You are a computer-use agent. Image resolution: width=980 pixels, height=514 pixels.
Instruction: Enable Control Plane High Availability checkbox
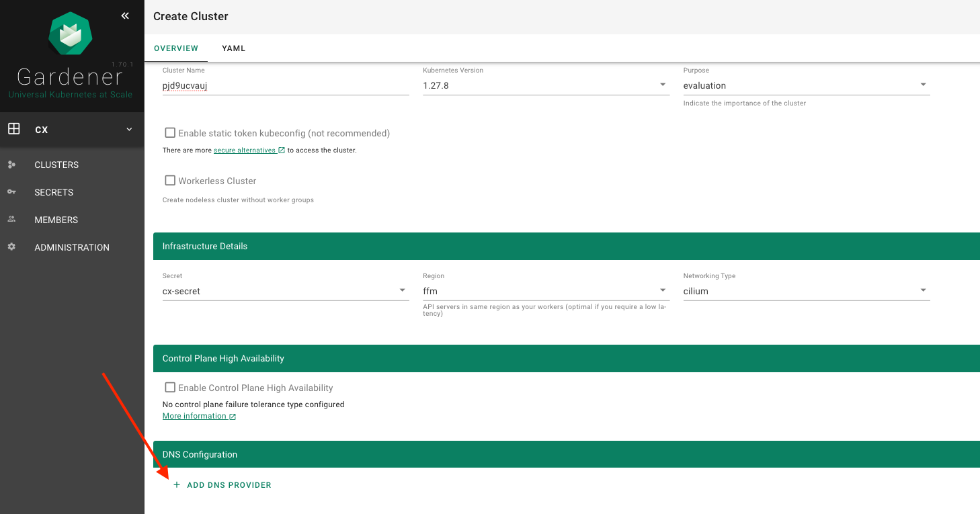[170, 388]
